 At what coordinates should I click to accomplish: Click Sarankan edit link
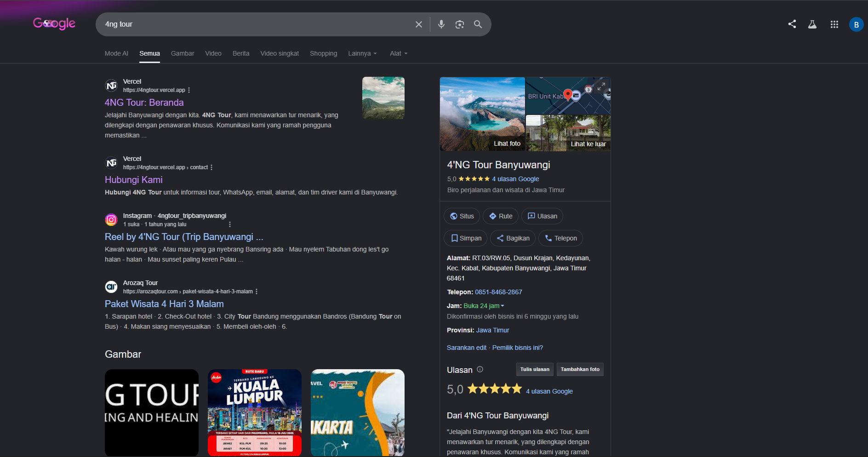[467, 348]
